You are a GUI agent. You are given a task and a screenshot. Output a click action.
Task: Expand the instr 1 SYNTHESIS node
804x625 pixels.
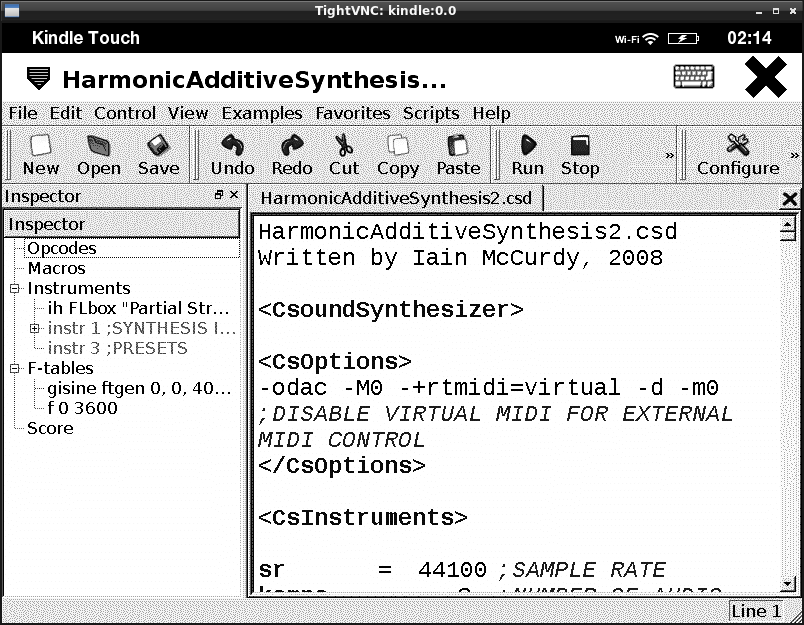34,329
